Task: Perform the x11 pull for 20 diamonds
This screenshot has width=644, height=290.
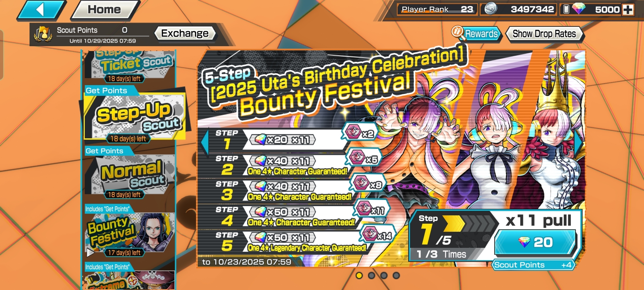Action: point(535,242)
